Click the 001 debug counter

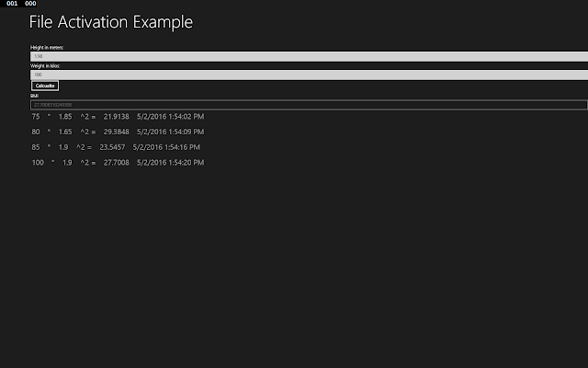coord(12,4)
